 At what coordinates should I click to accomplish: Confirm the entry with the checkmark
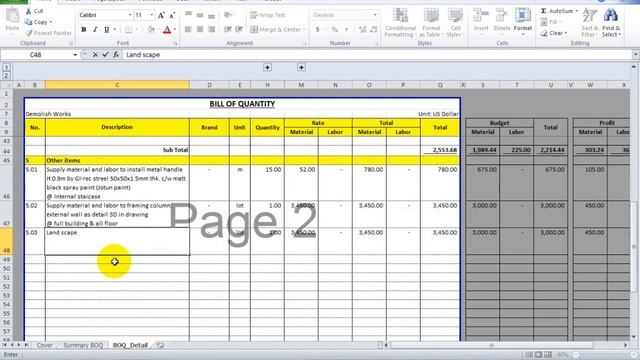(105, 54)
